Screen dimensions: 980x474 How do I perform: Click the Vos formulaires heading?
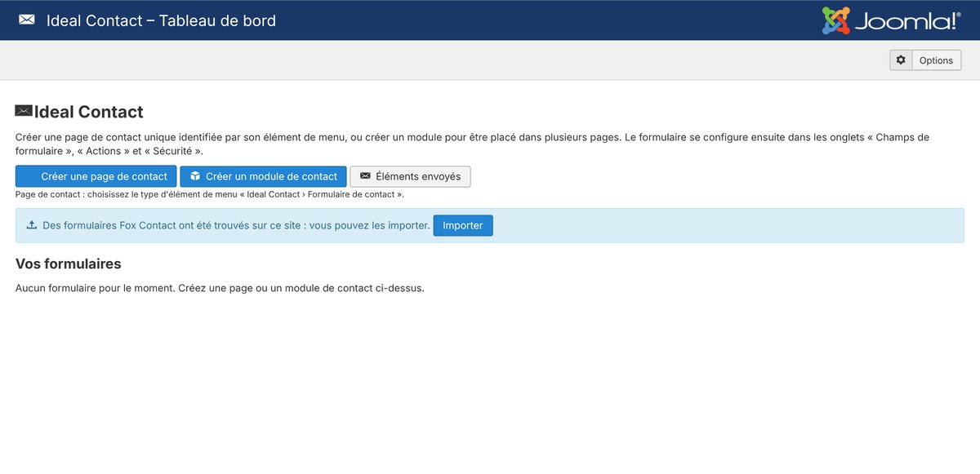[69, 264]
